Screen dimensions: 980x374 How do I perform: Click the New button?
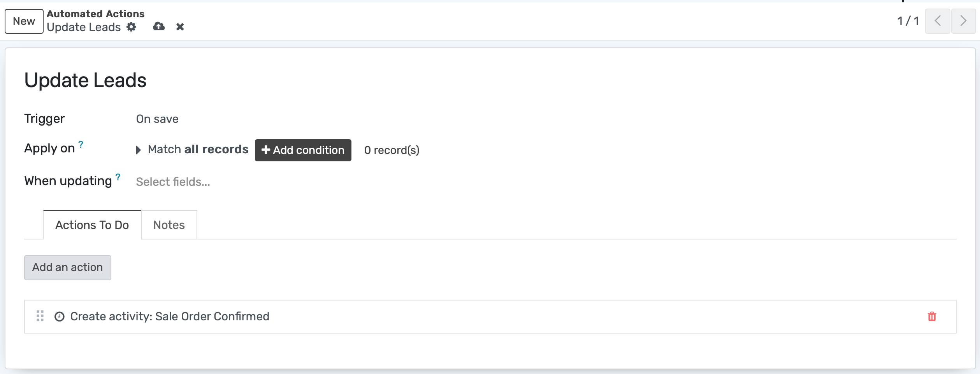[24, 21]
